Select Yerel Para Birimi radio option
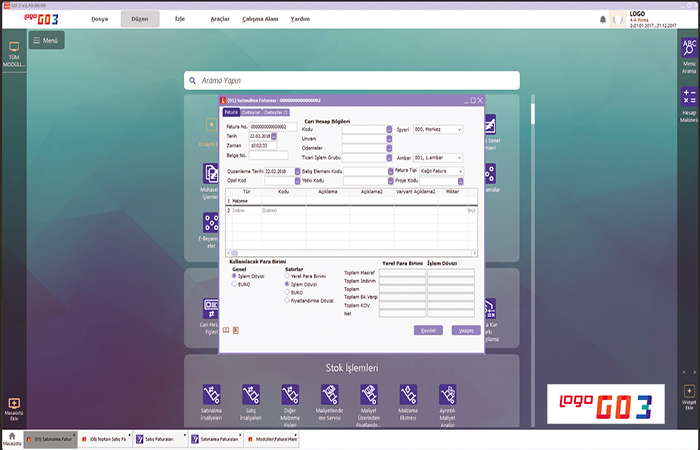 click(288, 275)
